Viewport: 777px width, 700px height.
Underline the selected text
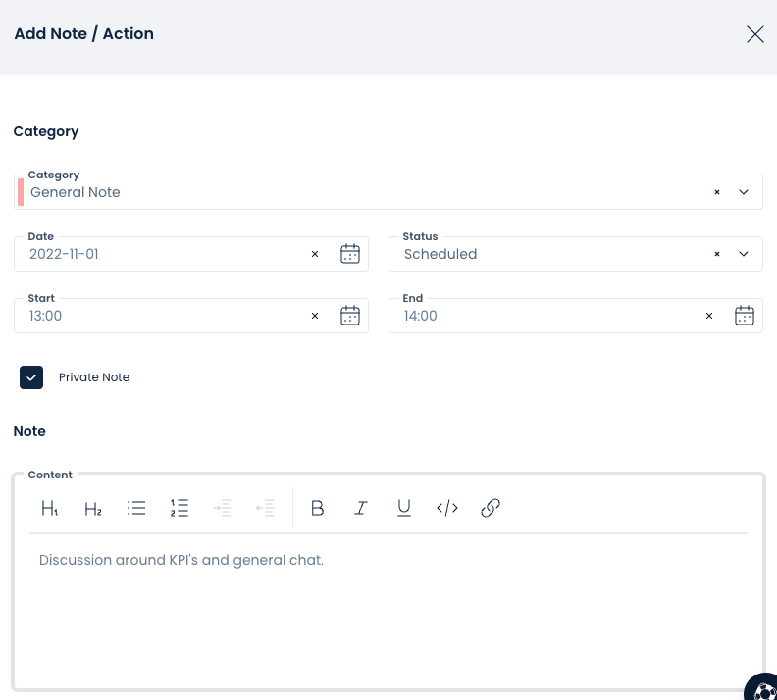point(404,508)
